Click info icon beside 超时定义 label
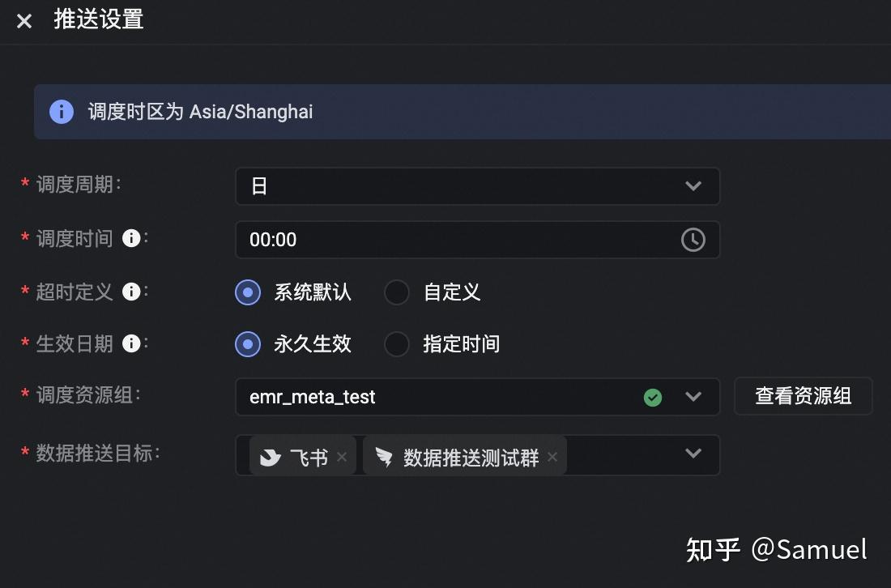Viewport: 891px width, 588px height. 130,292
